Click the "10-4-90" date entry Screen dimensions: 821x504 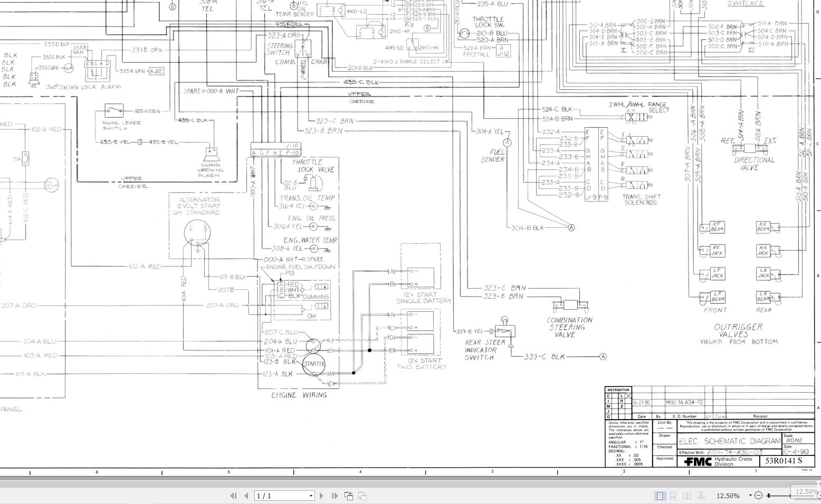click(x=796, y=452)
